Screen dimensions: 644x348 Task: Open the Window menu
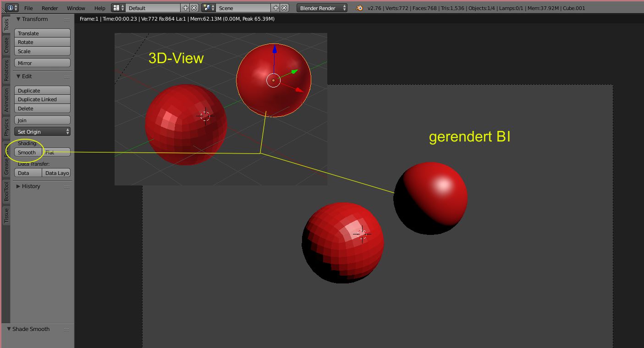pyautogui.click(x=76, y=8)
